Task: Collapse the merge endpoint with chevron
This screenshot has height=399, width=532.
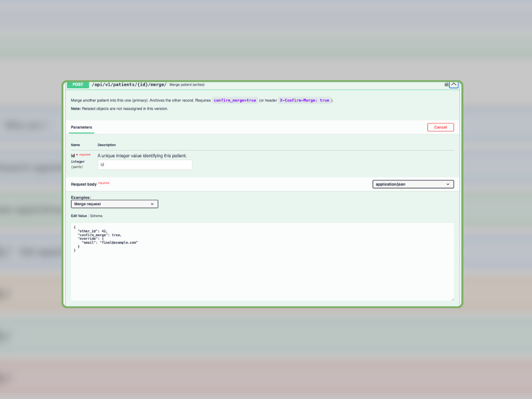Action: coord(454,85)
